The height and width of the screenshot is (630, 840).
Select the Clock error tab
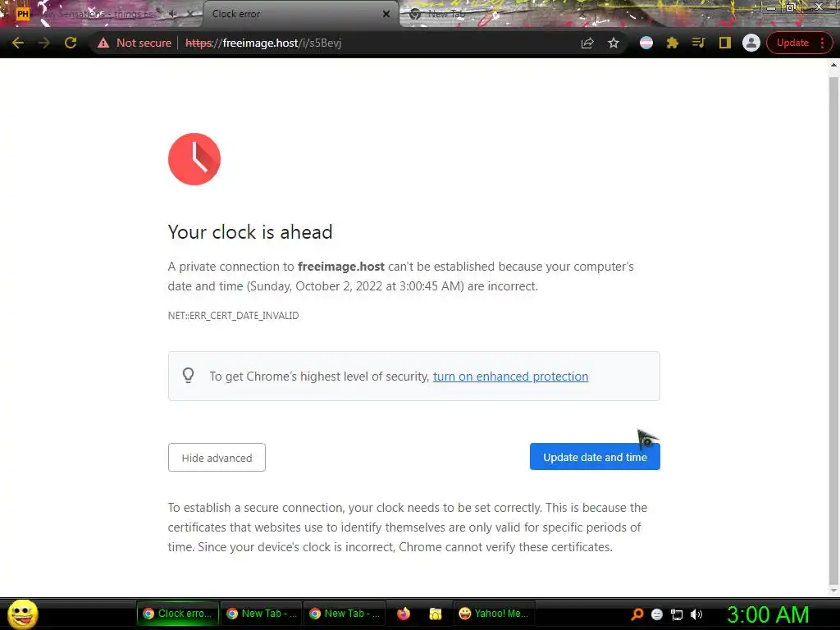pyautogui.click(x=300, y=14)
